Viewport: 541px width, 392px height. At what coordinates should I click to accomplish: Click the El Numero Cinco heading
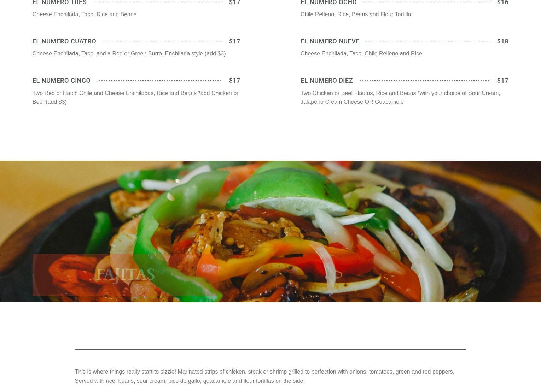click(x=61, y=80)
